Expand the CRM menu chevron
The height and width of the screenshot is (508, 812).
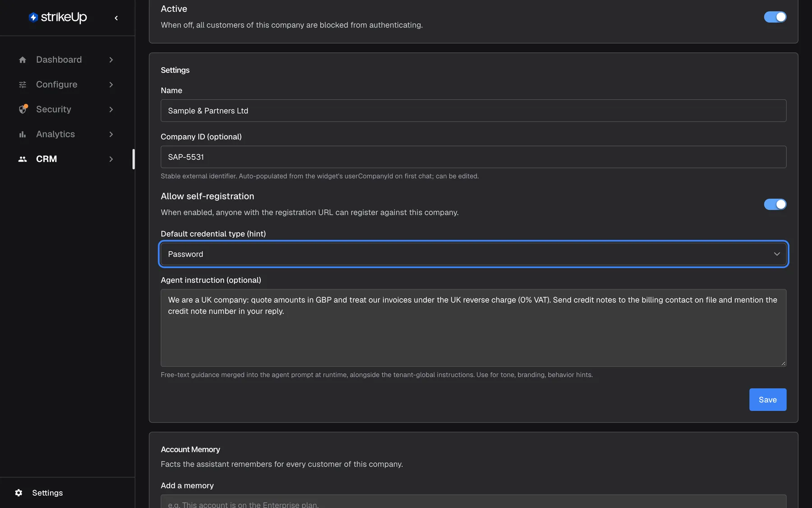click(111, 159)
